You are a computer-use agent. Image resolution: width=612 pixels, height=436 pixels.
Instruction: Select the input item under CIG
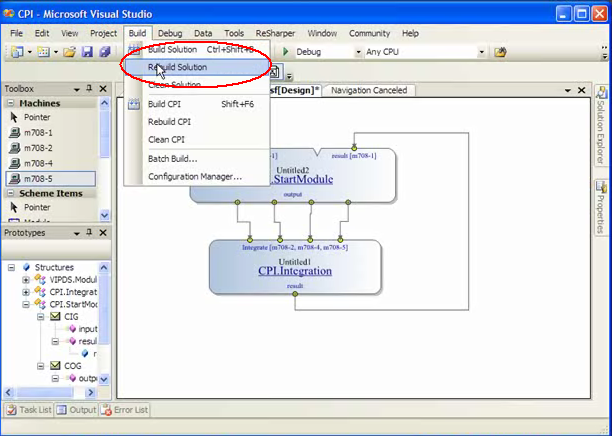[x=88, y=329]
